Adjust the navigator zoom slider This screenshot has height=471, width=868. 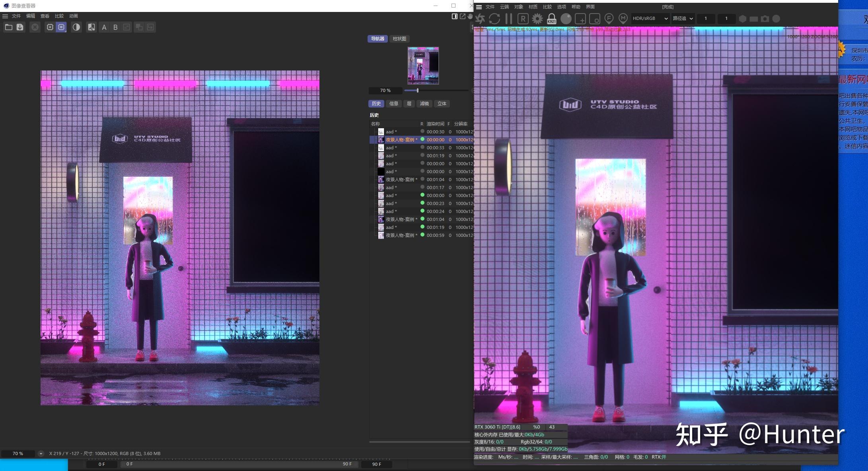[417, 90]
